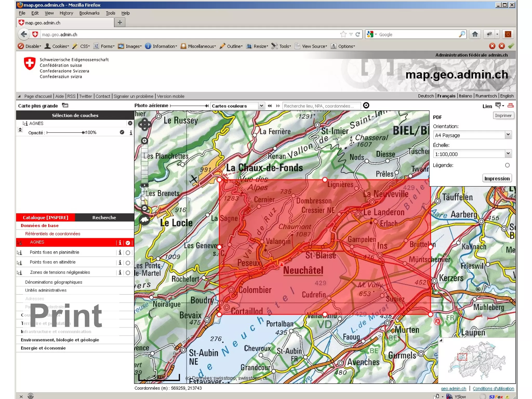The image size is (532, 399).
Task: Click the Impression button
Action: coord(497,178)
